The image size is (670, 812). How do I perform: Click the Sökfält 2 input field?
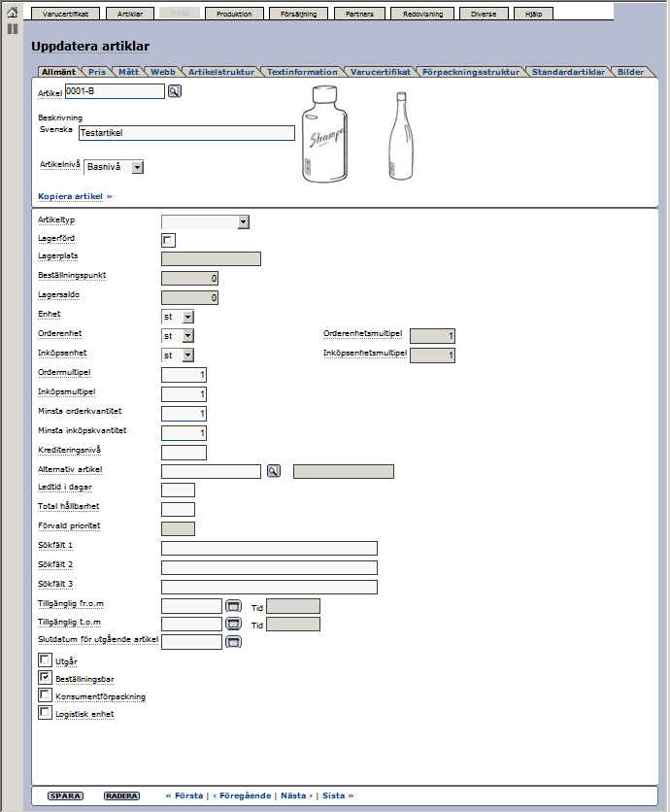269,567
